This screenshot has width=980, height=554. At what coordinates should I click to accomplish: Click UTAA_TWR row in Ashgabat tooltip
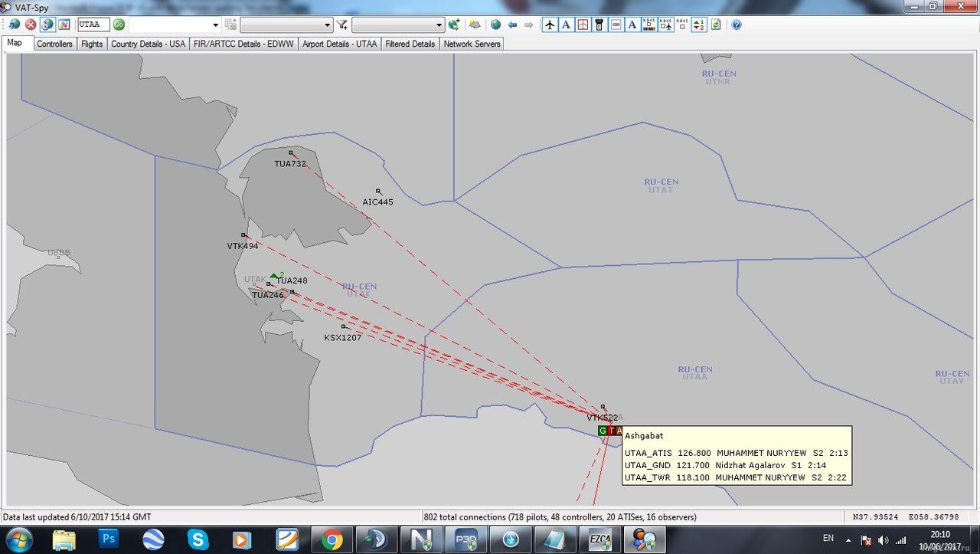tap(737, 477)
